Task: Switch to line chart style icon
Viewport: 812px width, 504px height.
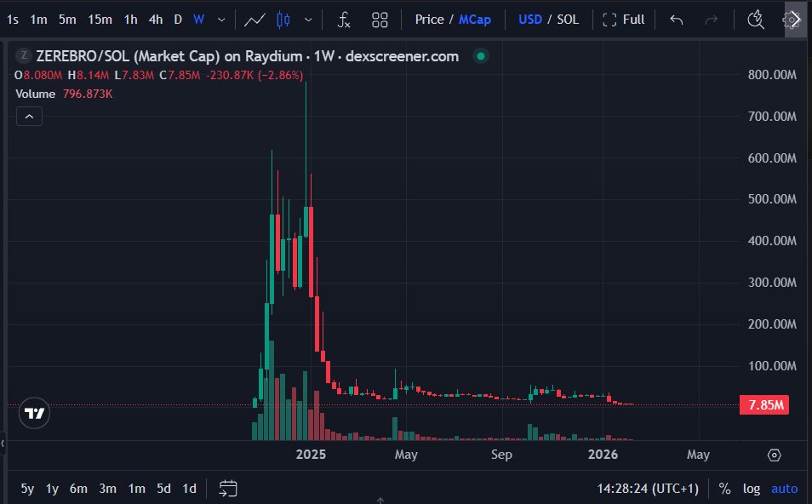Action: point(254,20)
